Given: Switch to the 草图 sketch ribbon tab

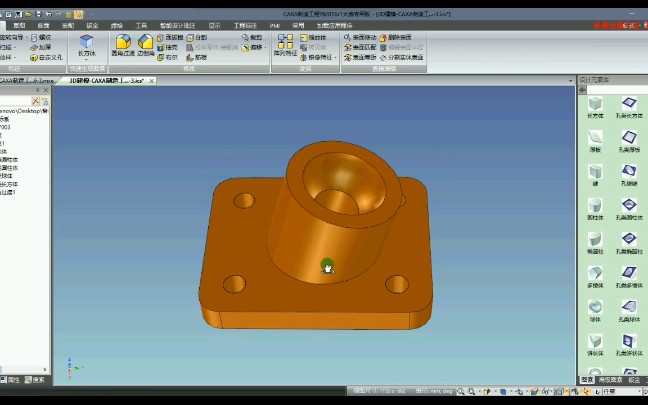Looking at the screenshot, I should [19, 26].
